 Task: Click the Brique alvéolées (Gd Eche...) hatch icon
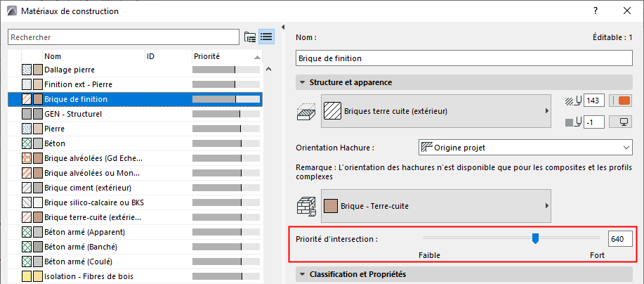(27, 157)
